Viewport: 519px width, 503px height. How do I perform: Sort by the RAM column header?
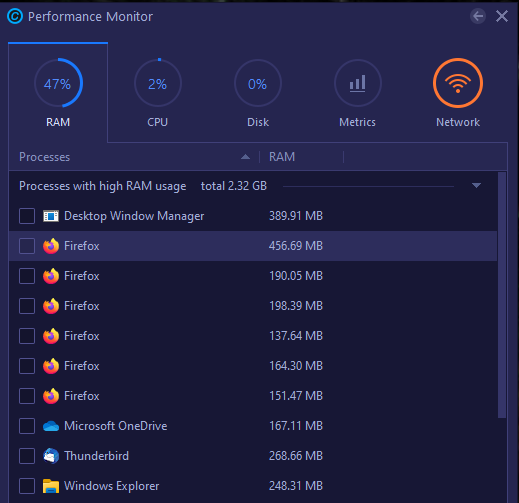282,157
